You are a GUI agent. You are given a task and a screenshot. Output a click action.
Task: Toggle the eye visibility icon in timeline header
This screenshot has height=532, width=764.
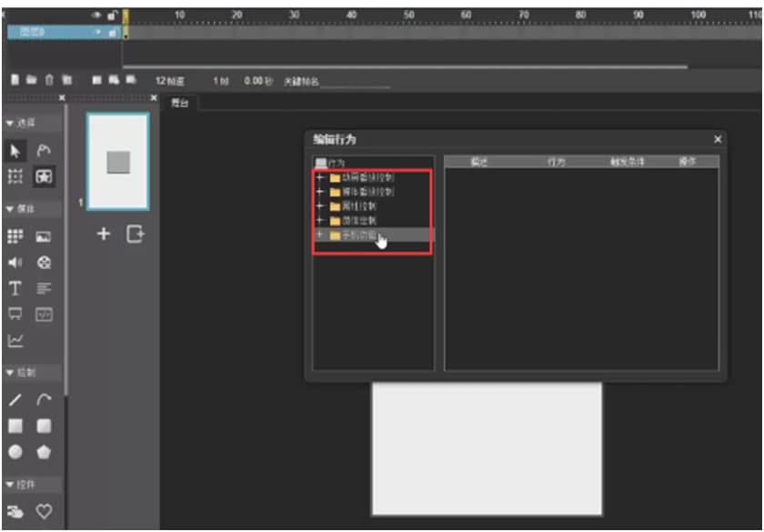point(97,15)
